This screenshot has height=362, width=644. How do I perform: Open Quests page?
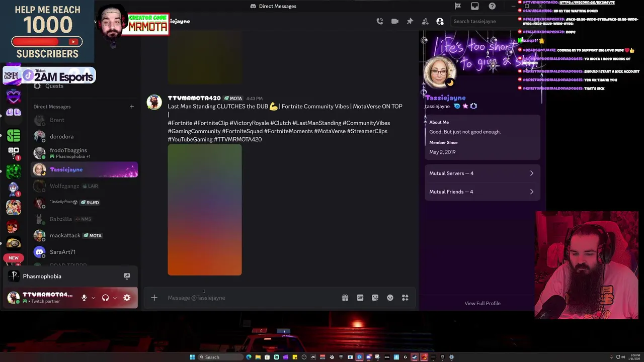54,86
